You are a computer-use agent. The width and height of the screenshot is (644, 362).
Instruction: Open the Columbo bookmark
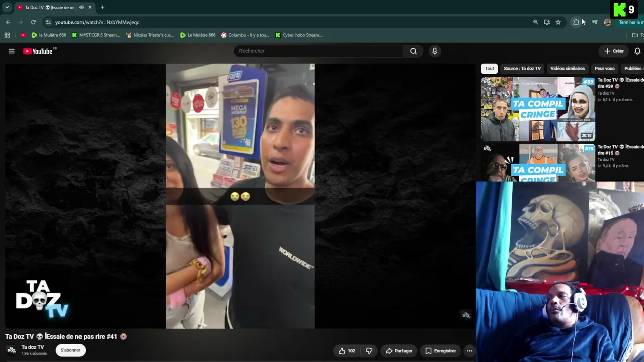pyautogui.click(x=245, y=35)
